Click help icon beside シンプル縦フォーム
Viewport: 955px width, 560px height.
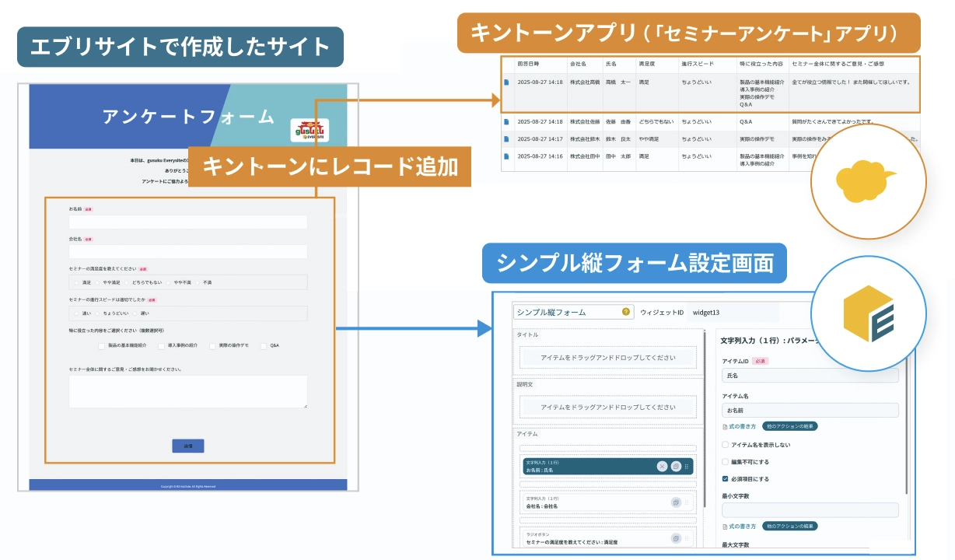[x=625, y=312]
